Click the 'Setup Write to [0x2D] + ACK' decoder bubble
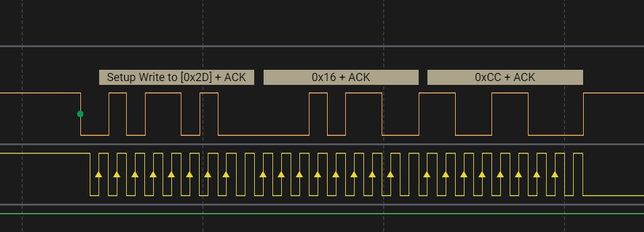 click(x=176, y=77)
